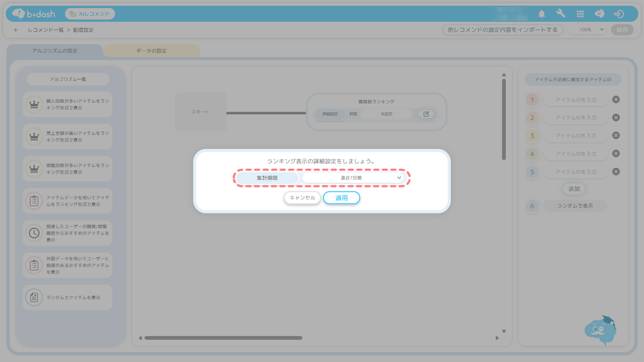This screenshot has height=362, width=644.
Task: Click the item ID input field for row 3
Action: click(575, 136)
